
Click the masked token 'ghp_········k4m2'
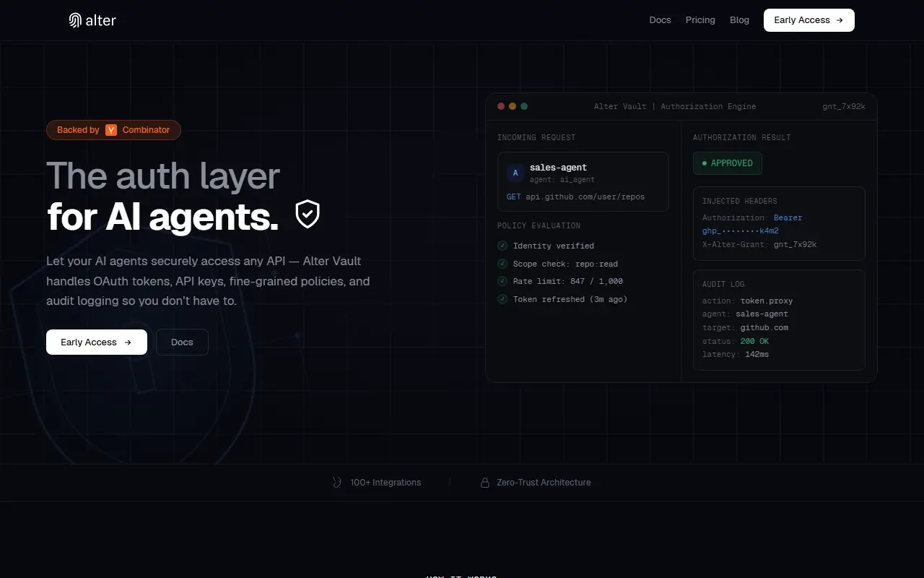741,231
